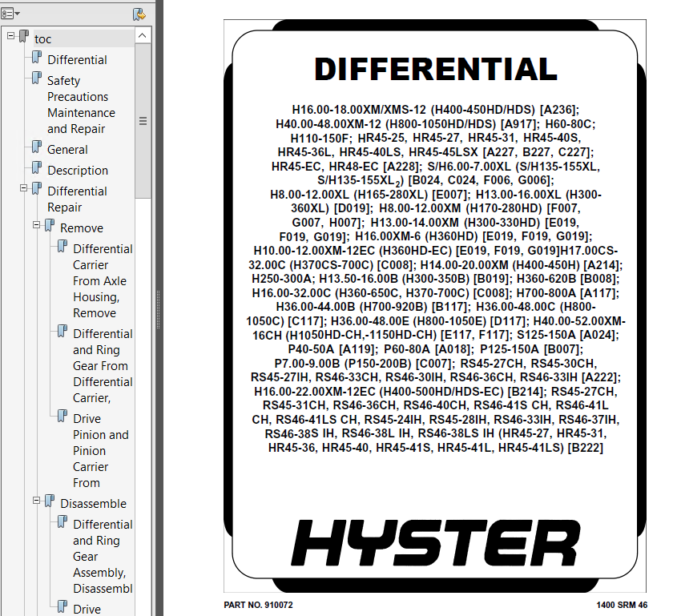This screenshot has width=673, height=616.
Task: Click bookmark icon beside Drive Pinion and Pinion
Action: pyautogui.click(x=62, y=416)
